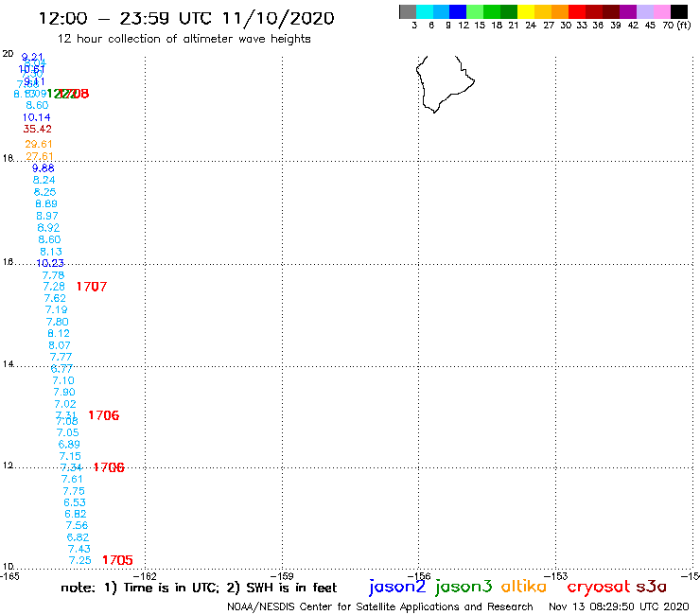Image resolution: width=700 pixels, height=615 pixels.
Task: Click the note about UTC time and SWH
Action: point(199,588)
